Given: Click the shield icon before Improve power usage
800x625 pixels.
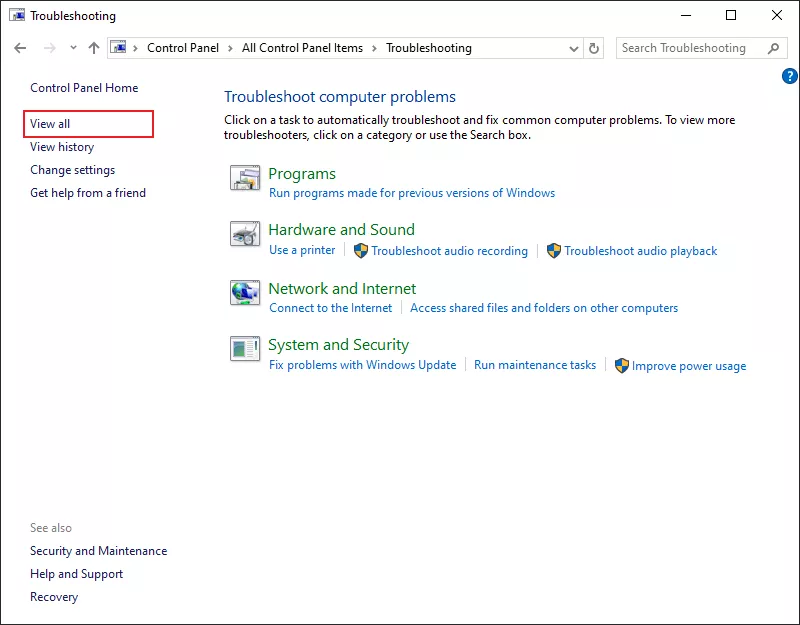Looking at the screenshot, I should tap(621, 365).
